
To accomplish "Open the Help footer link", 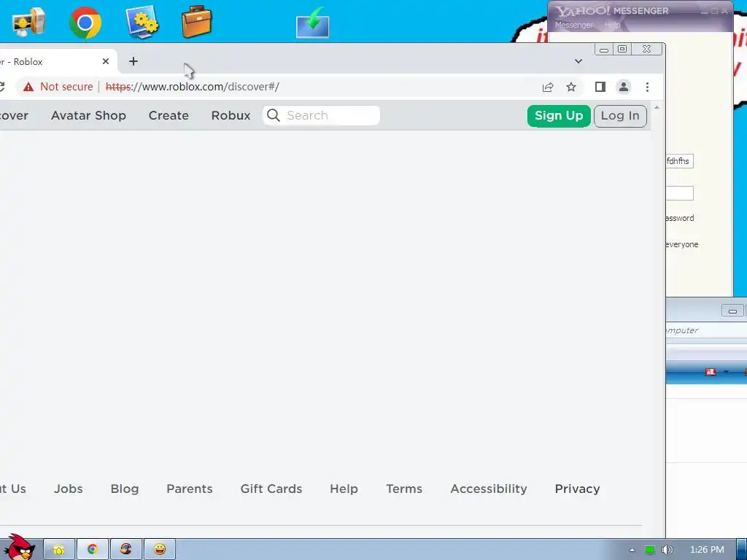I will pyautogui.click(x=344, y=489).
